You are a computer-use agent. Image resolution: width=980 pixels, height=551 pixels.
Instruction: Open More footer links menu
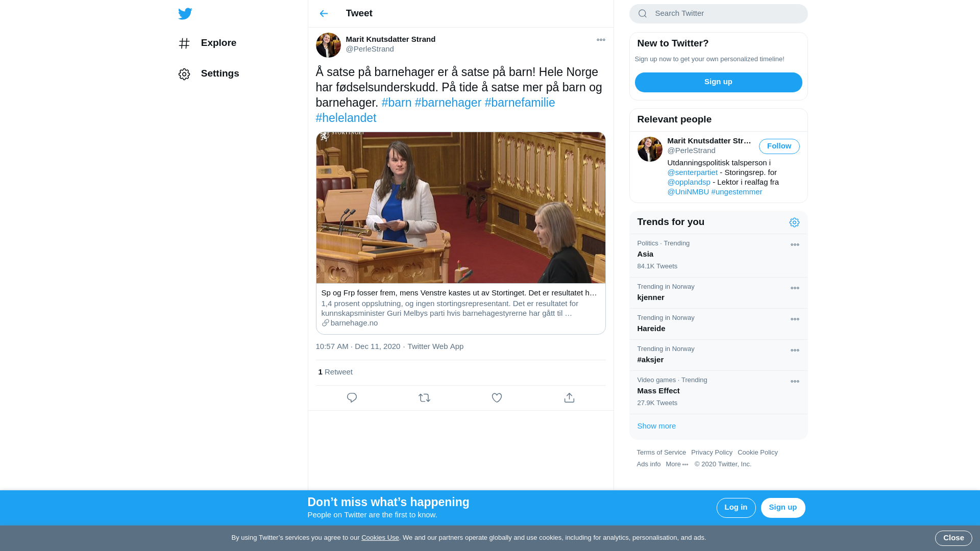[677, 464]
